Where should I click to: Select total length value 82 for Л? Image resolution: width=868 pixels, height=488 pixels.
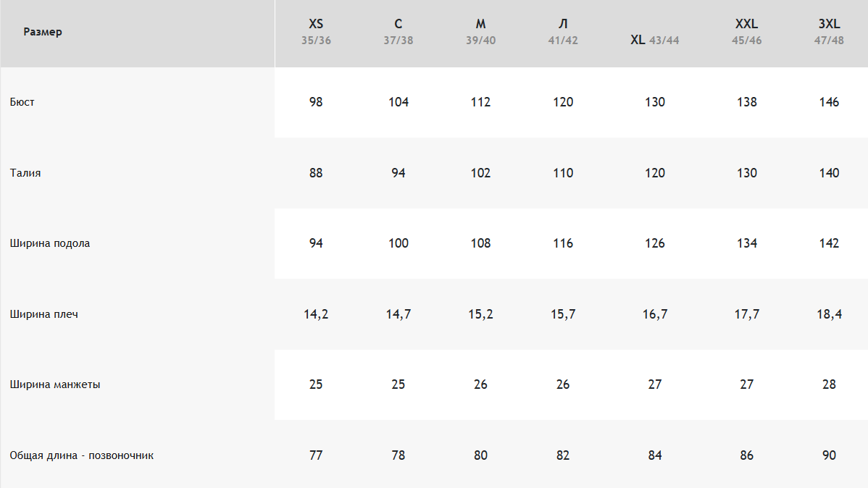pyautogui.click(x=563, y=455)
